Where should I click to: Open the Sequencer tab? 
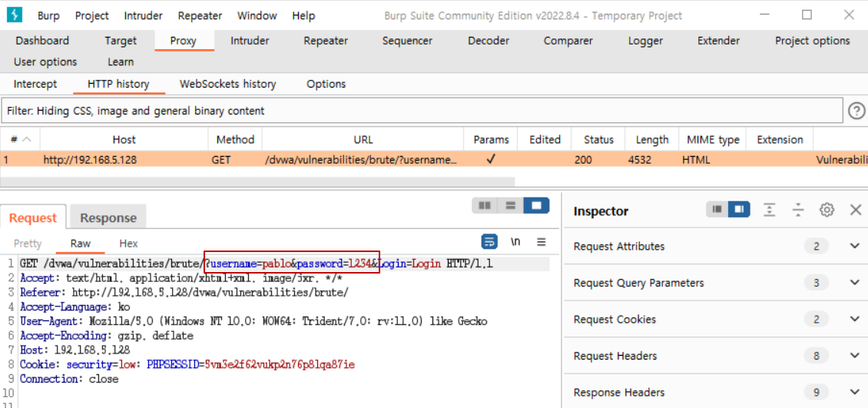407,41
